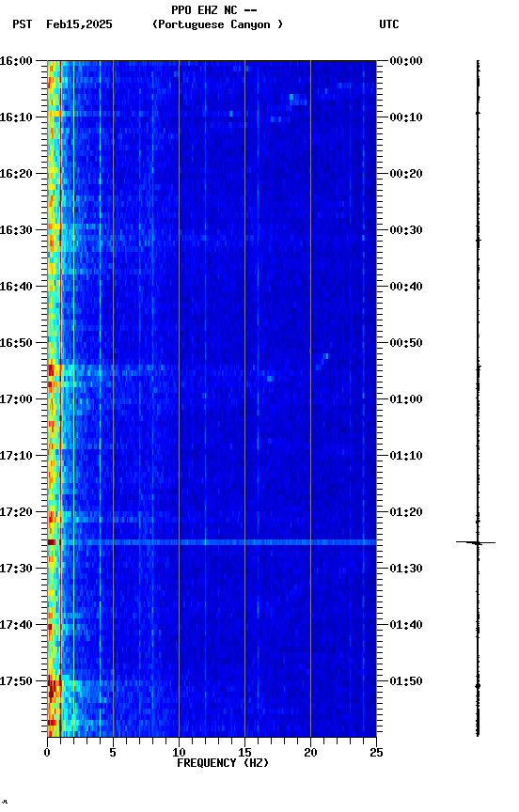
Task: Click the '16:50' PST time label
Action: tap(16, 343)
